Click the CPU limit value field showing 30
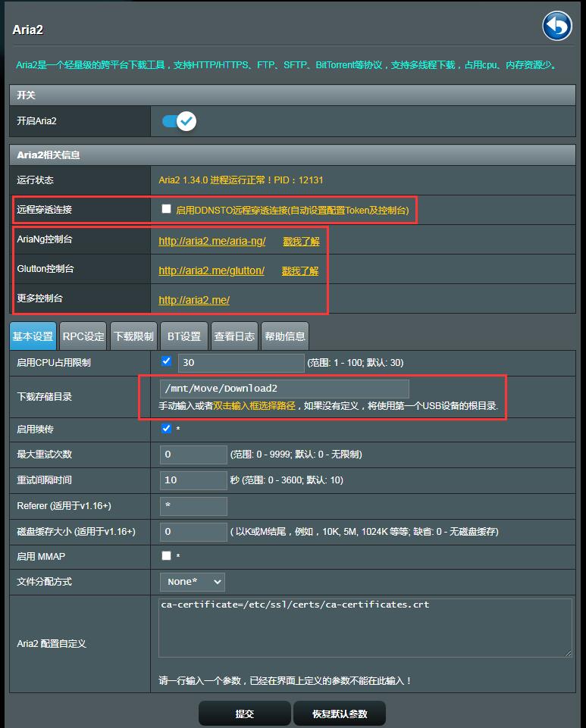 241,363
